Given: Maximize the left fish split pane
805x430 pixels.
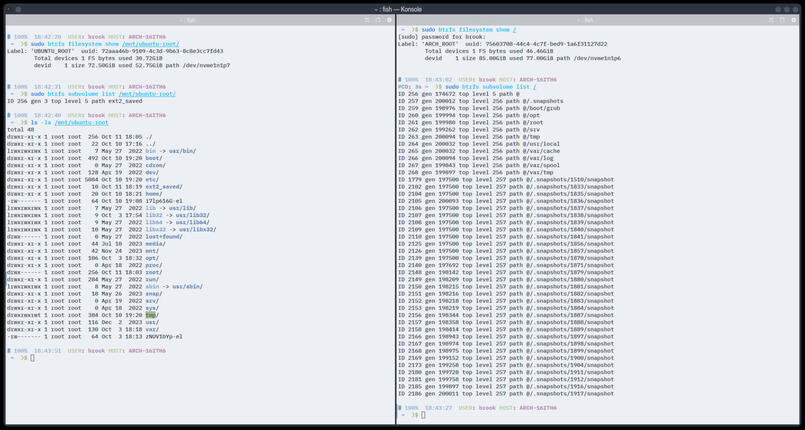Looking at the screenshot, I should tap(378, 20).
